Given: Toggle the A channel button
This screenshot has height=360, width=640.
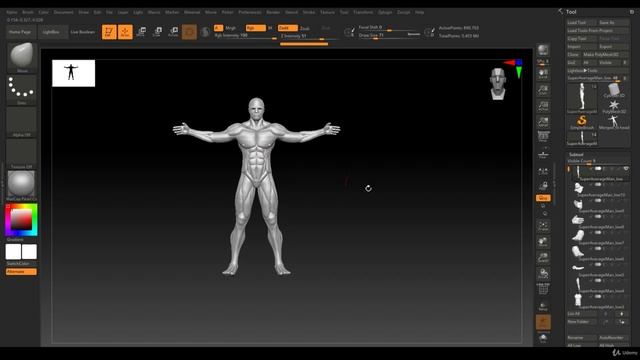Looking at the screenshot, I should coord(218,28).
